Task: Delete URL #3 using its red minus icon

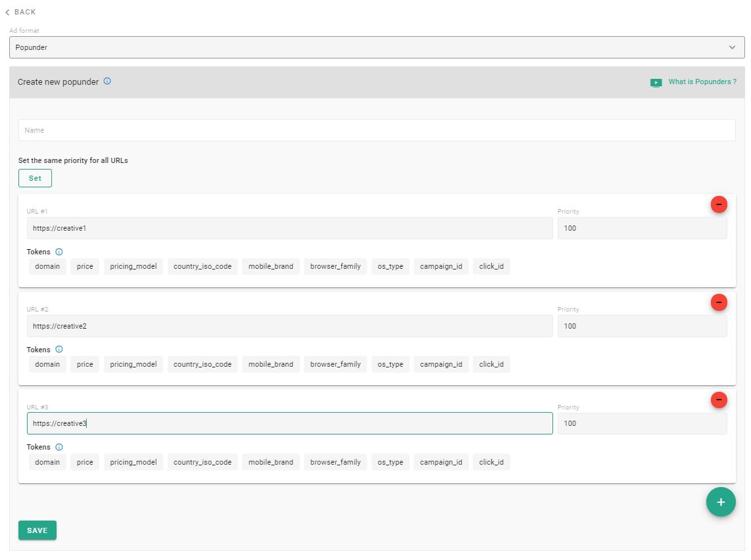Action: pyautogui.click(x=719, y=400)
